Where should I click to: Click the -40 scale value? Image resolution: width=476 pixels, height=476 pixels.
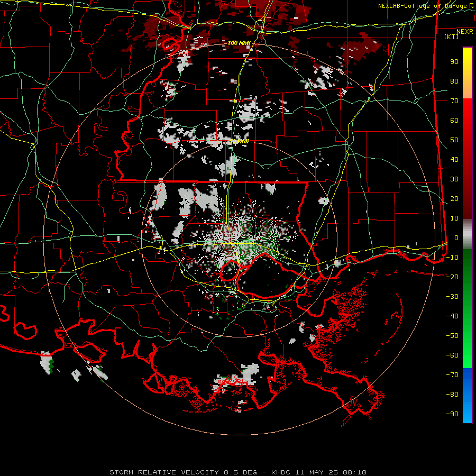pyautogui.click(x=452, y=316)
